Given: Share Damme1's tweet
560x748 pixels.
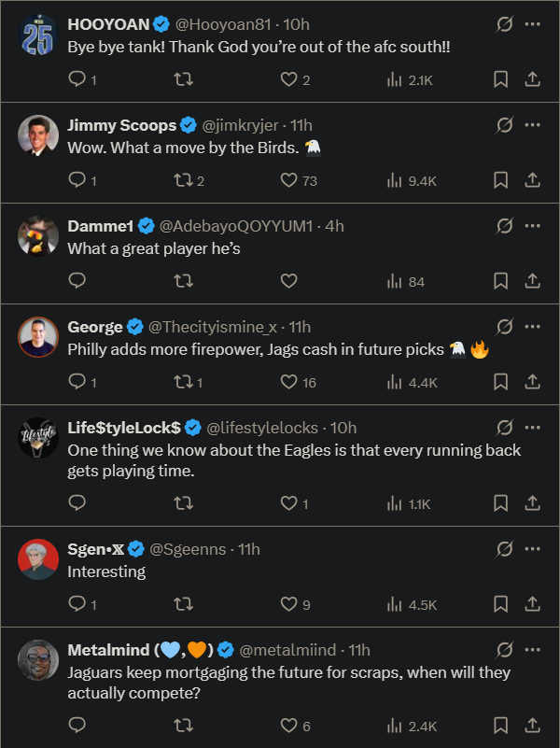Looking at the screenshot, I should pos(532,280).
